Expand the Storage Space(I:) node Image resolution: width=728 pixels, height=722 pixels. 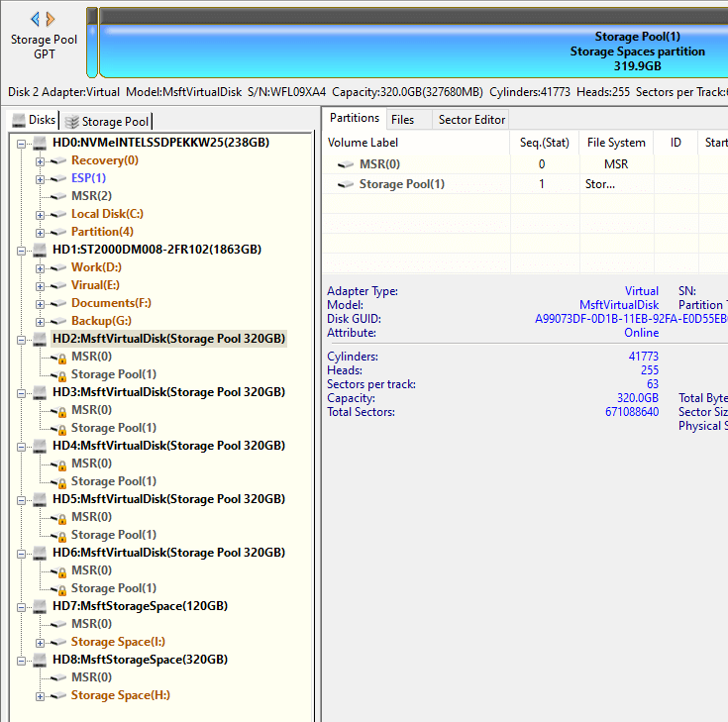[41, 642]
